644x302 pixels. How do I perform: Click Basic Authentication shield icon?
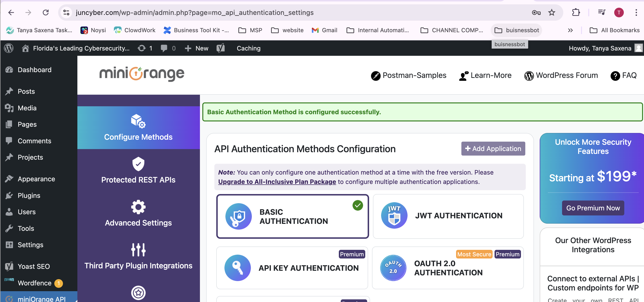[x=239, y=216]
